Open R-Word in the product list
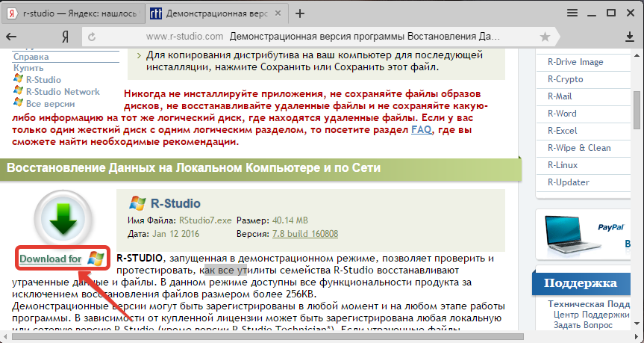 [x=562, y=114]
